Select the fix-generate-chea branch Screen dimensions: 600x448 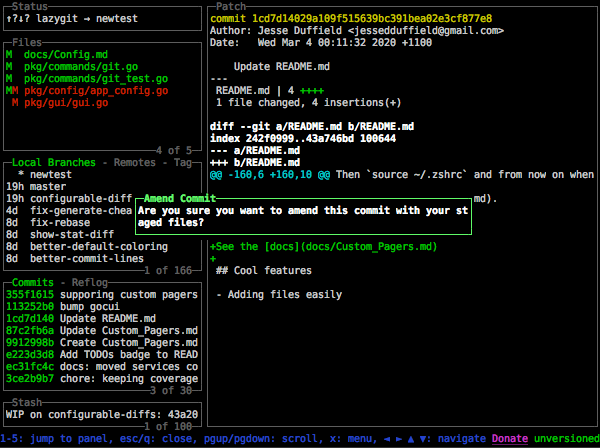click(x=69, y=210)
